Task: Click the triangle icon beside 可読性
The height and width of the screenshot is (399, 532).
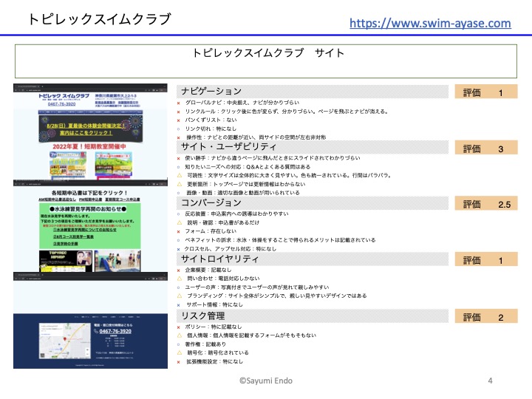Action: point(179,175)
